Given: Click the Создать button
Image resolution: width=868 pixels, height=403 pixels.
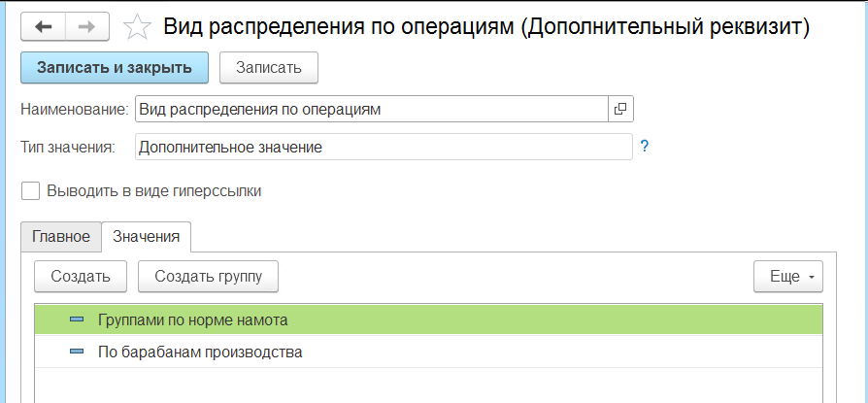Looking at the screenshot, I should click(81, 276).
